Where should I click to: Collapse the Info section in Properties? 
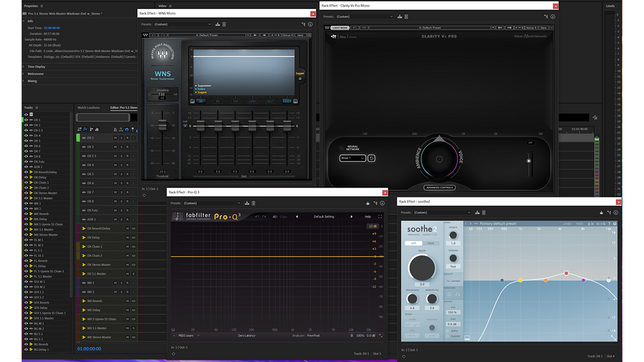[24, 21]
